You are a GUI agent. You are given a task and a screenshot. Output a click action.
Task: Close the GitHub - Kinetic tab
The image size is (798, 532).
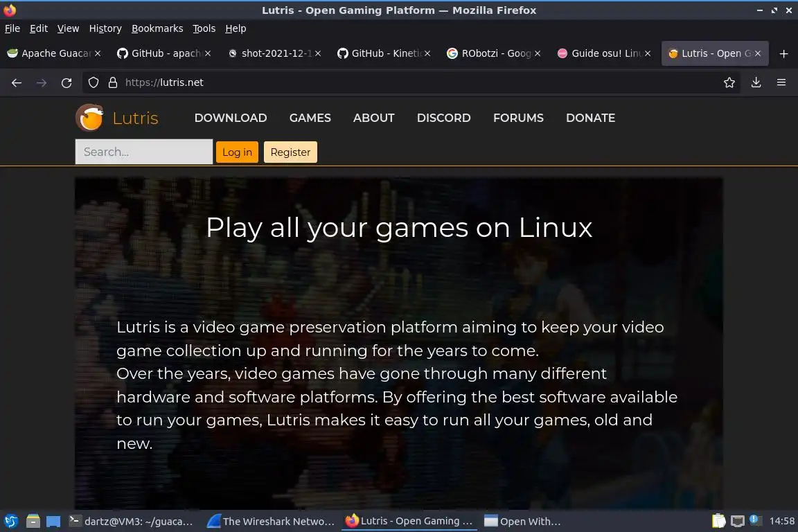(x=427, y=53)
